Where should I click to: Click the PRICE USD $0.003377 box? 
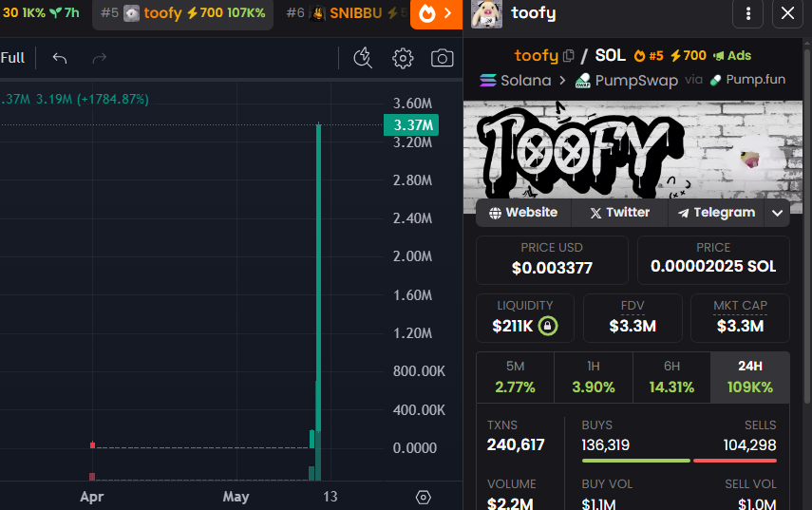[x=552, y=260]
